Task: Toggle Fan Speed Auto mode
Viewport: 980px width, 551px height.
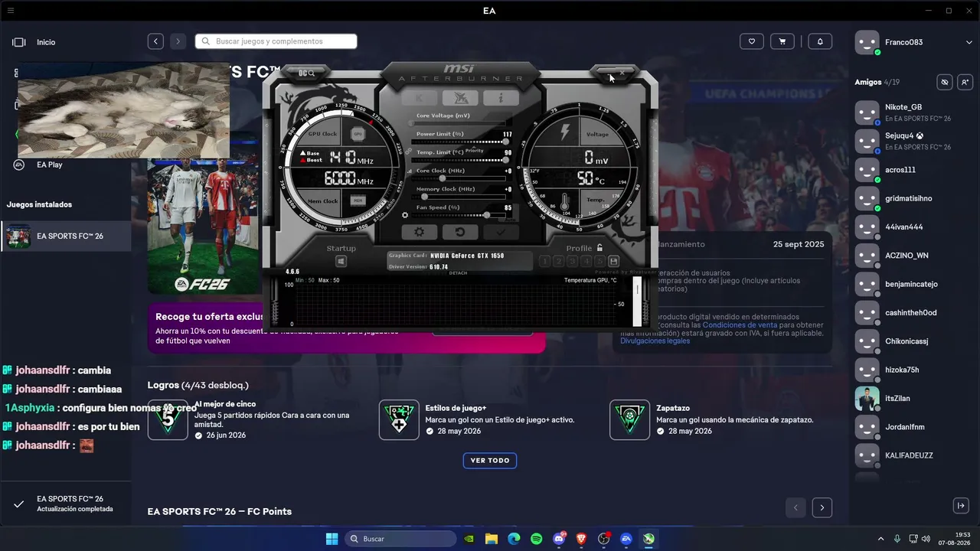Action: [x=508, y=218]
